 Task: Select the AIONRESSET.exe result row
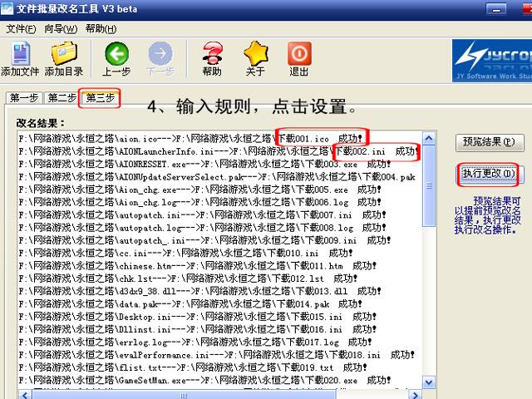(x=205, y=164)
